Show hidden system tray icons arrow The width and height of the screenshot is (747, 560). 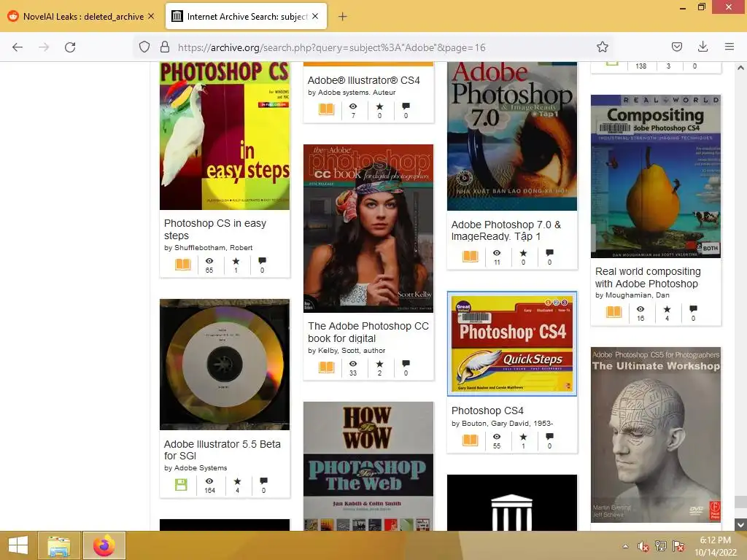click(x=625, y=546)
